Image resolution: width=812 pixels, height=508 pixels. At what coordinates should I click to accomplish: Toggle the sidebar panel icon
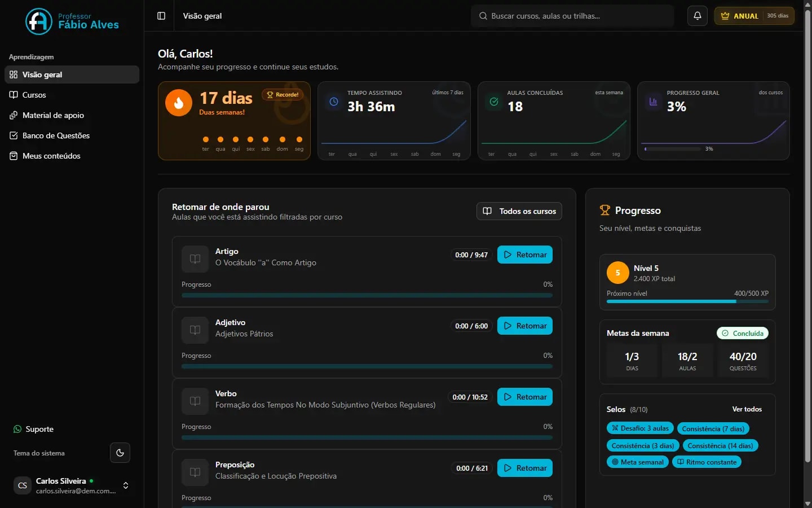click(161, 16)
